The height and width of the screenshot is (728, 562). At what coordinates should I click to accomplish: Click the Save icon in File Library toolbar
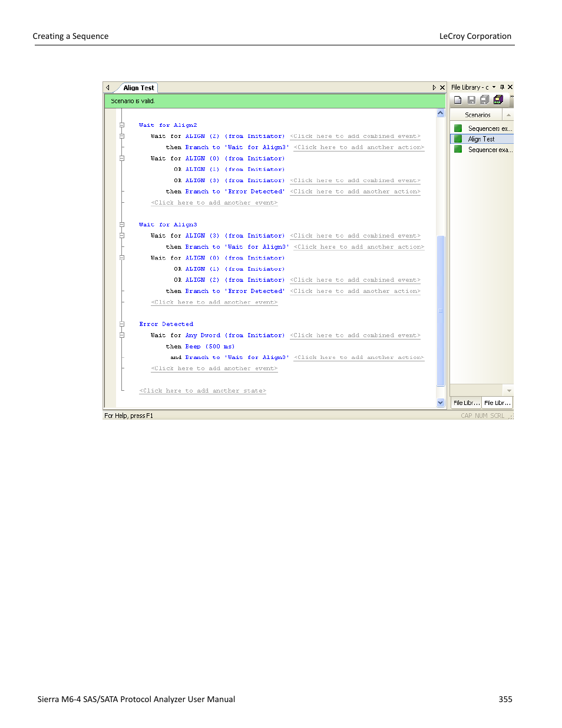[471, 100]
